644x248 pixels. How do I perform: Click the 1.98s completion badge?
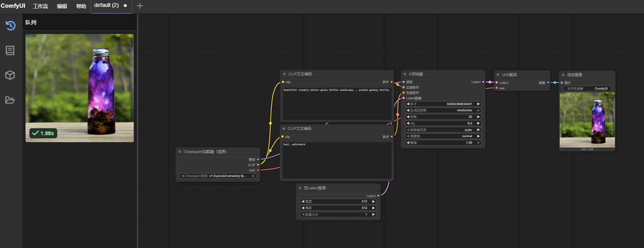[43, 133]
